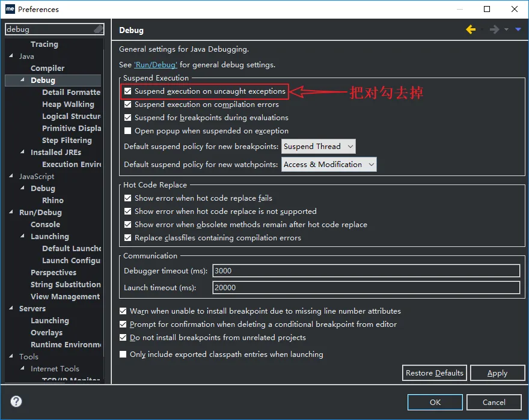
Task: Toggle obsolete methods remain error checkbox
Action: 128,224
